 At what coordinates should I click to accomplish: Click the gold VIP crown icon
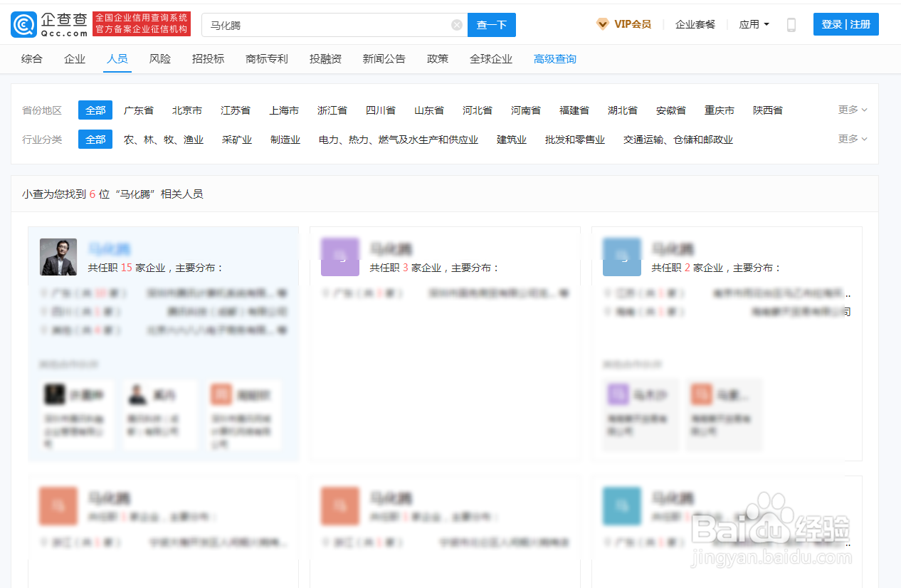[601, 23]
